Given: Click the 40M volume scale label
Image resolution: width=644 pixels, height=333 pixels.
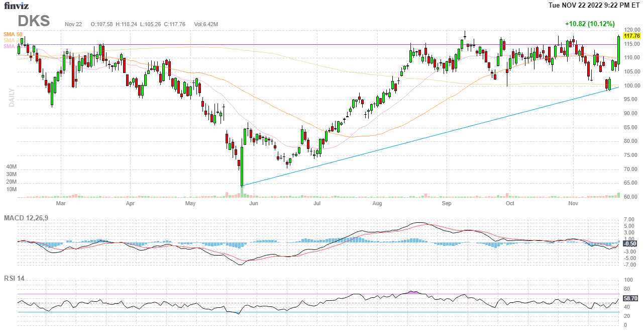Looking at the screenshot, I should (x=12, y=166).
